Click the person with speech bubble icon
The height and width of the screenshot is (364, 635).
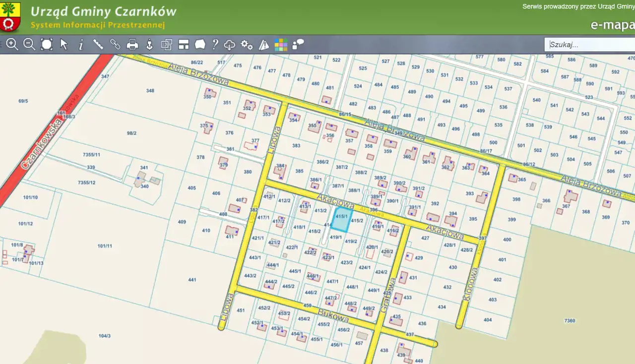pyautogui.click(x=298, y=45)
